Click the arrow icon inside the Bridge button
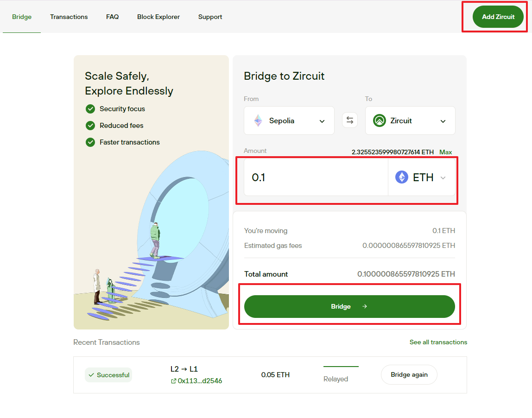This screenshot has height=418, width=532. (x=364, y=306)
